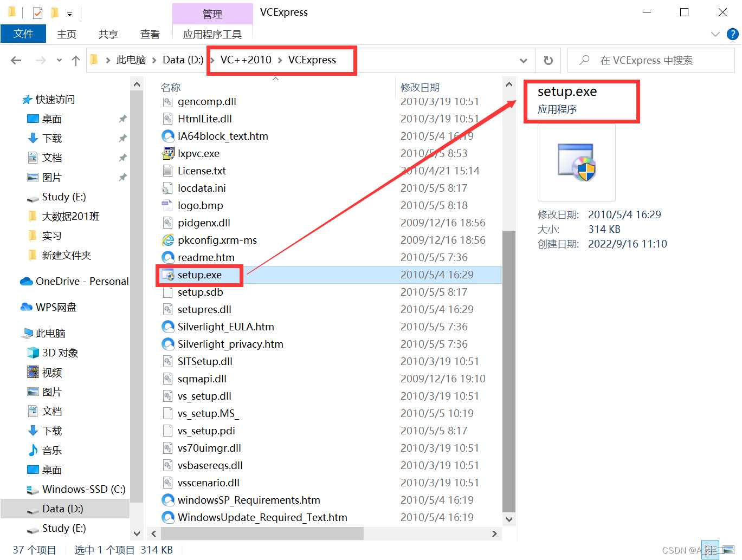
Task: Open the 文件 menu tab
Action: point(23,34)
